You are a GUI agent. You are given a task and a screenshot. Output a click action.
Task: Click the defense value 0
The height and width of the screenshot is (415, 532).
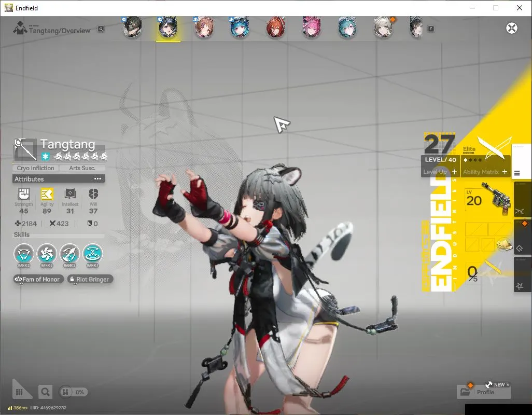coord(93,224)
